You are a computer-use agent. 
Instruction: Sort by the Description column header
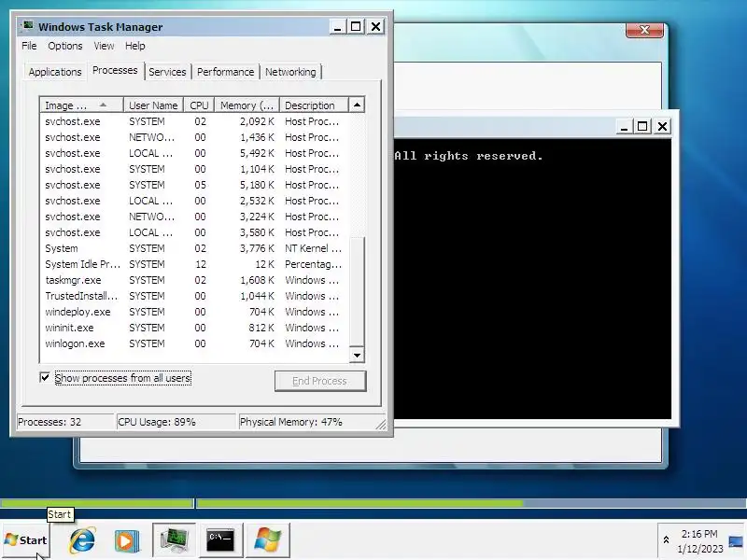tap(314, 105)
